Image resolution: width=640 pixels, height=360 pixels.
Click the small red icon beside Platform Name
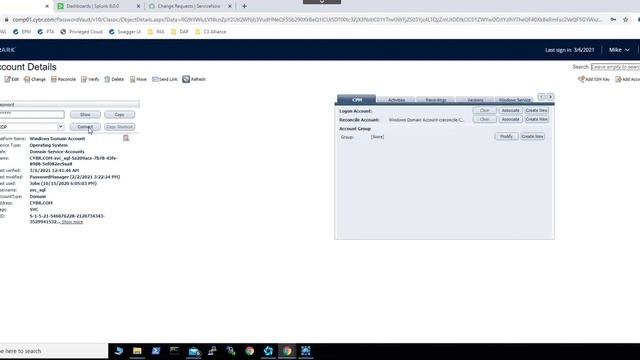coord(126,138)
